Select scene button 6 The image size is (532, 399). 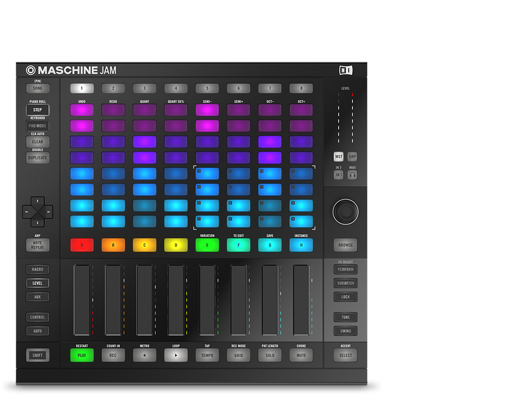tap(238, 88)
